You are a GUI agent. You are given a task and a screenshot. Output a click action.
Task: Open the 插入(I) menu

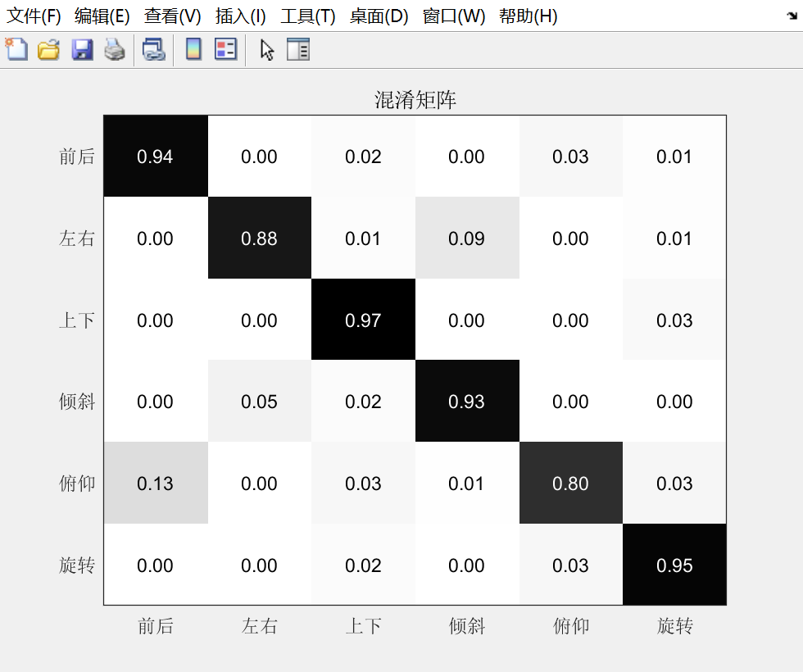tap(240, 16)
